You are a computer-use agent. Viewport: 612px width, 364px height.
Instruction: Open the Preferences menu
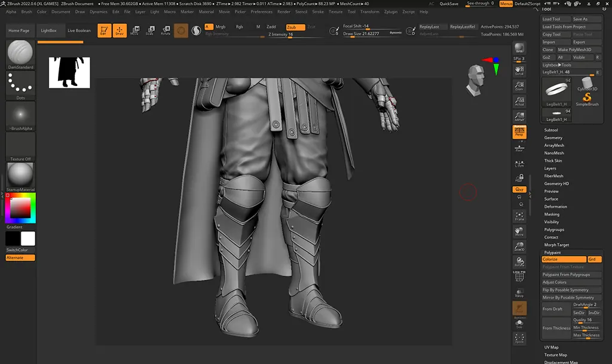coord(261,12)
